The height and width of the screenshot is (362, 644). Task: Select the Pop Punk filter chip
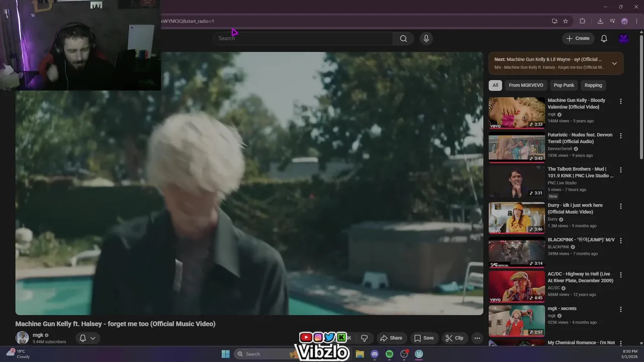pos(563,85)
